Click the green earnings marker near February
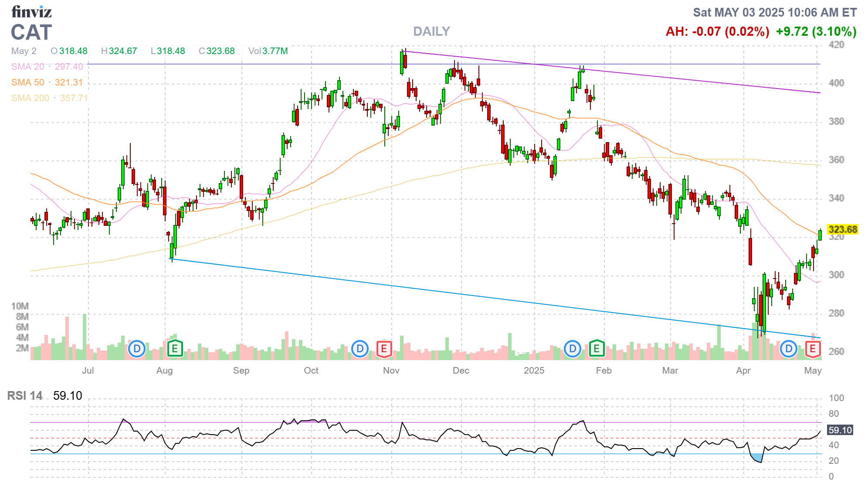The image size is (868, 490). pos(597,349)
